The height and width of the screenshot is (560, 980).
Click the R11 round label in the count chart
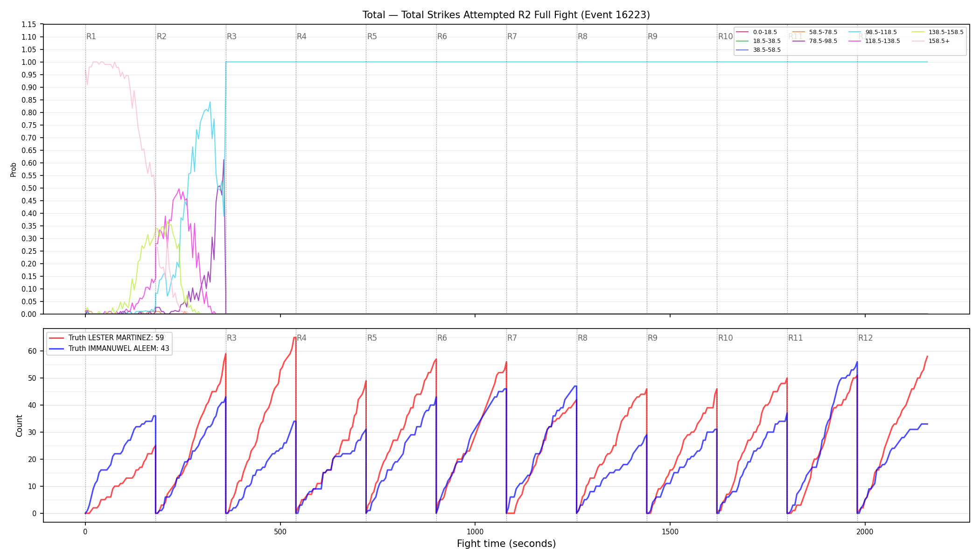pos(796,338)
